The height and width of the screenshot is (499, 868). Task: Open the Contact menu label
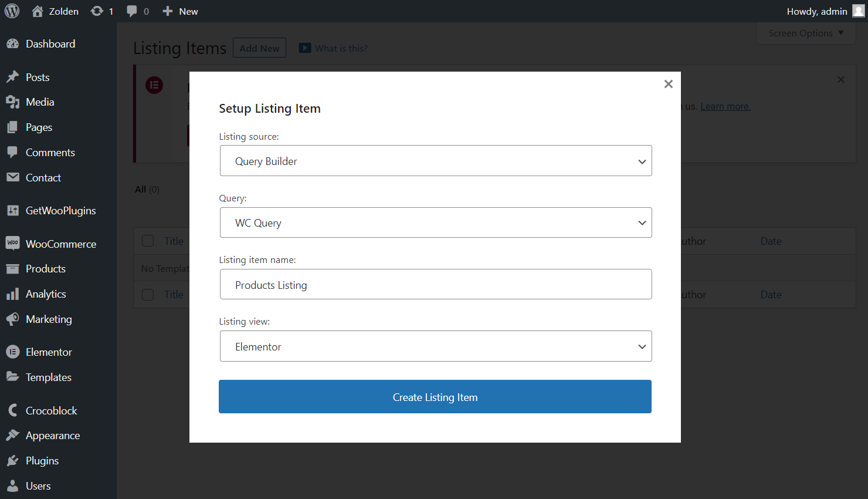tap(43, 178)
